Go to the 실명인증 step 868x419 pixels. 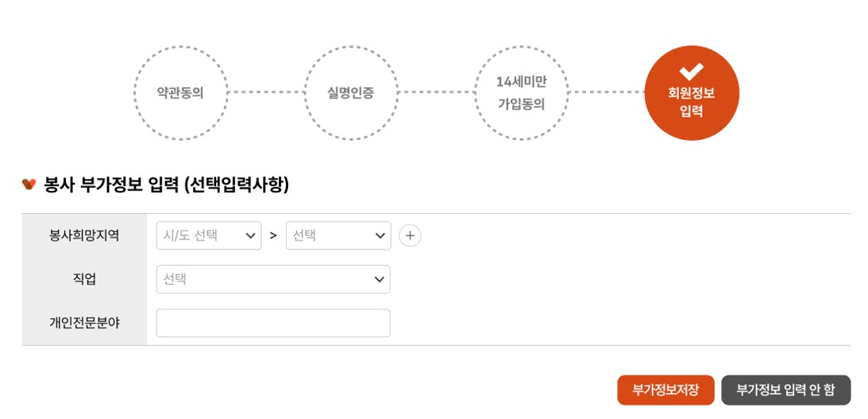(x=351, y=93)
